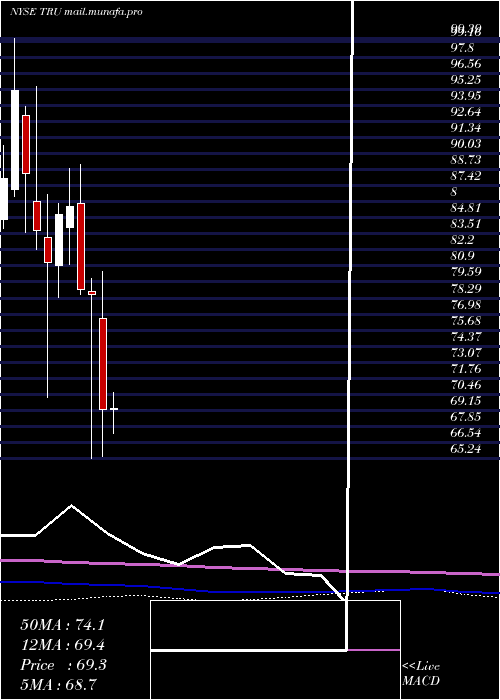Select the 87.42 price axis label
Image resolution: width=500 pixels, height=700 pixels.
(x=466, y=176)
